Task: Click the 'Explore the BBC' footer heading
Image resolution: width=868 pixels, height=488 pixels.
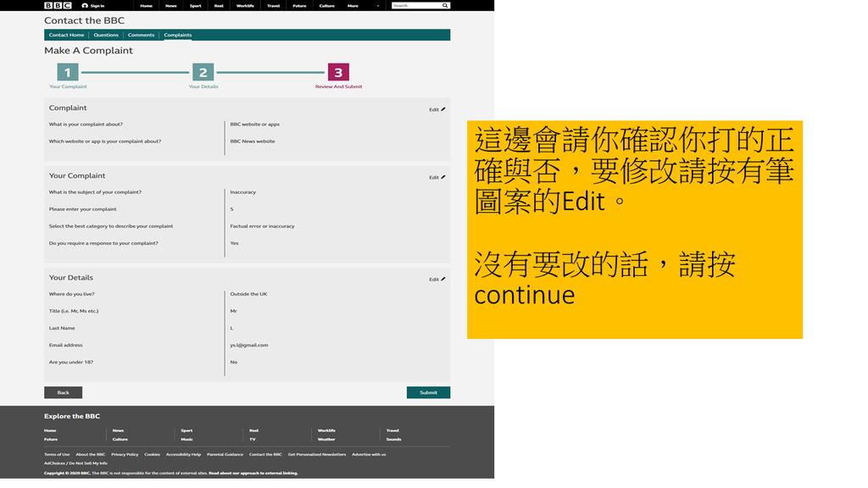Action: click(x=72, y=417)
